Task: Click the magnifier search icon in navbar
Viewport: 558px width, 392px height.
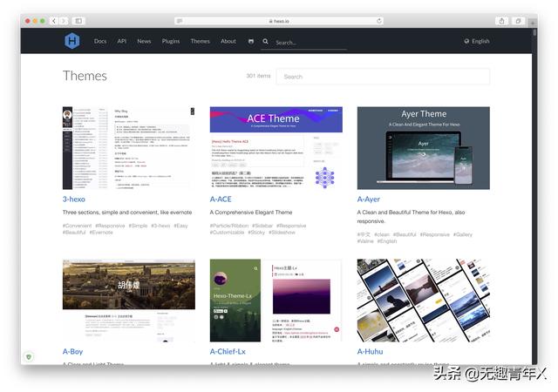Action: 265,41
